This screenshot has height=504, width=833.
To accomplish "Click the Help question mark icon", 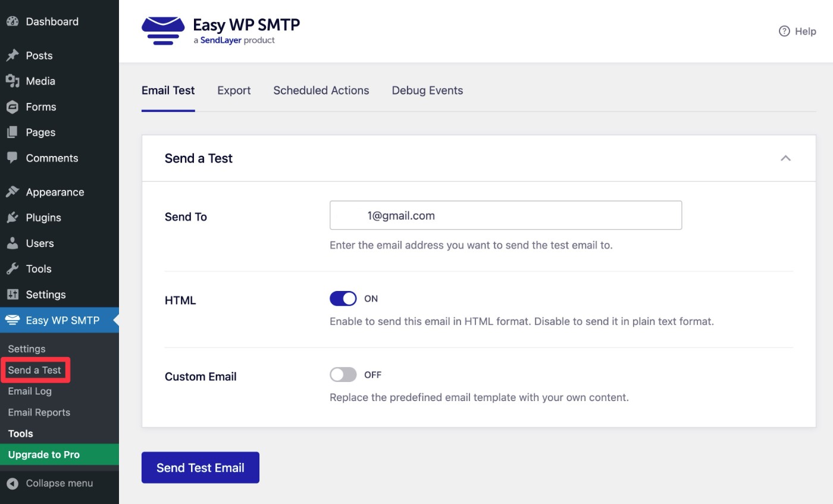I will pyautogui.click(x=784, y=31).
